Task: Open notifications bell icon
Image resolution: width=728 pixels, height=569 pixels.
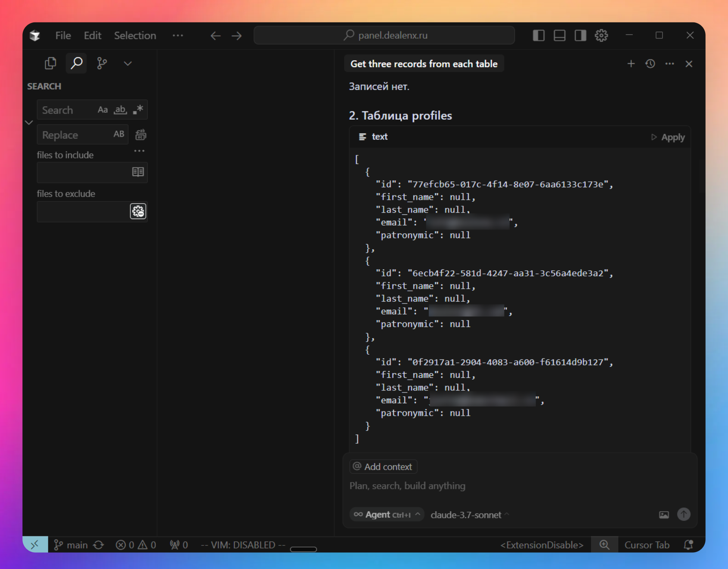Action: (x=689, y=545)
